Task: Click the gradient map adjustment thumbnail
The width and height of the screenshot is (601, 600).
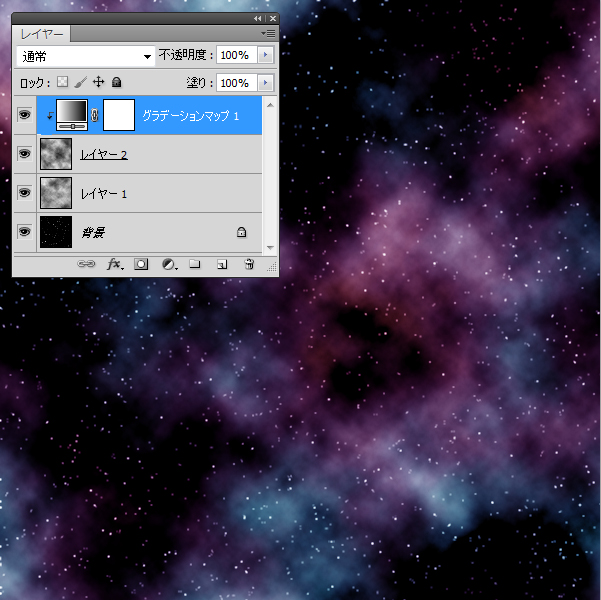Action: (72, 115)
